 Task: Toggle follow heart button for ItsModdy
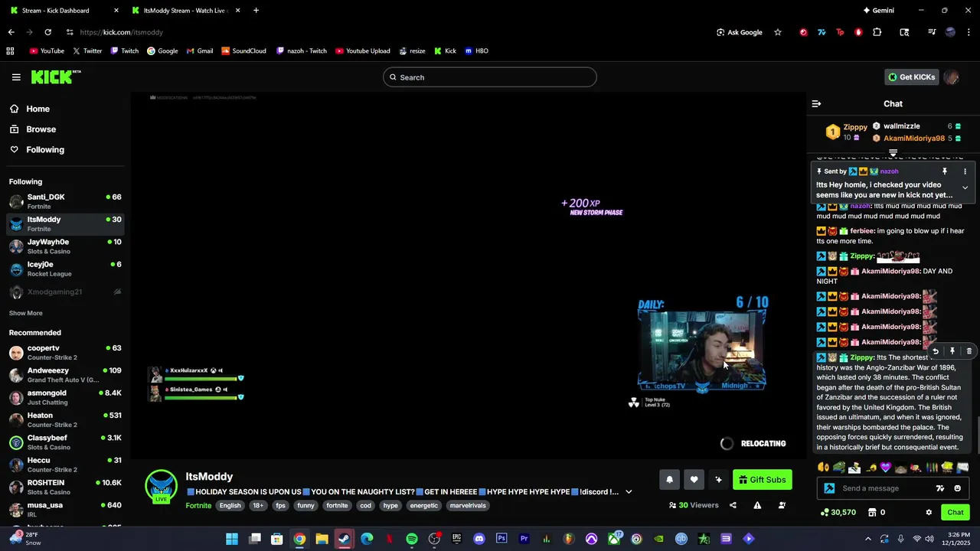pyautogui.click(x=694, y=480)
